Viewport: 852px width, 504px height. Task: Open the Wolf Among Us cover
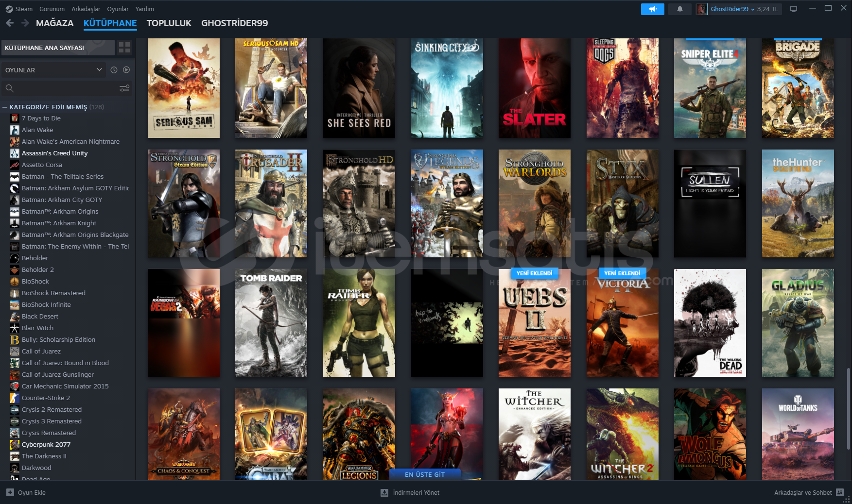pyautogui.click(x=710, y=434)
